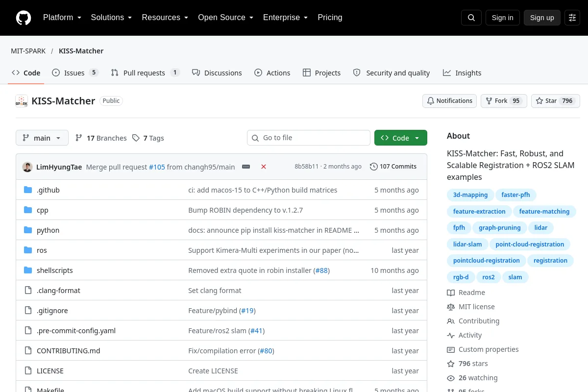The width and height of the screenshot is (588, 392).
Task: Switch to the Pull requests tab
Action: (146, 73)
